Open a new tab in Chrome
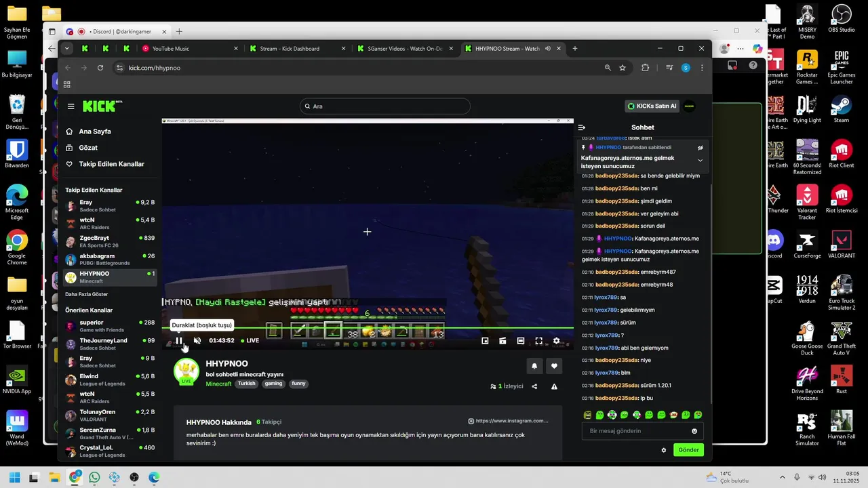This screenshot has width=868, height=488. coord(575,49)
